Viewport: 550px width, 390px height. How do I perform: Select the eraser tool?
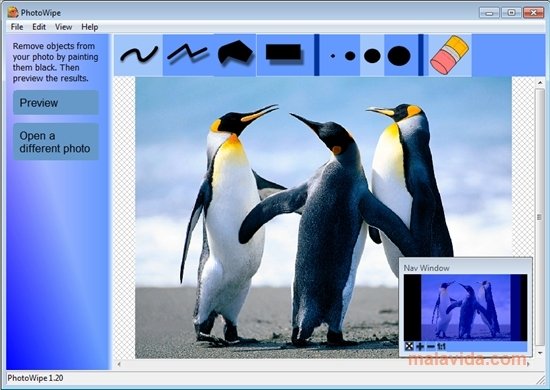pyautogui.click(x=450, y=55)
